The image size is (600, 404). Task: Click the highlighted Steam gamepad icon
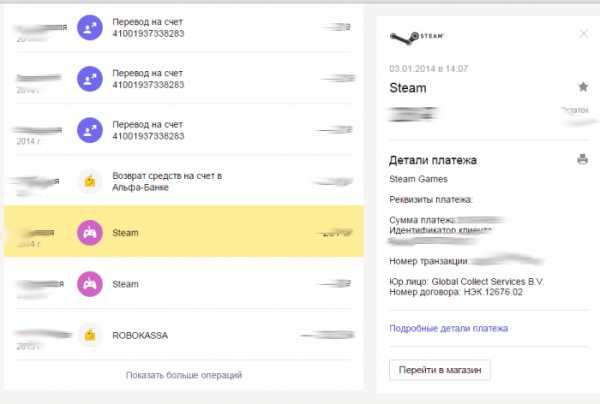90,233
